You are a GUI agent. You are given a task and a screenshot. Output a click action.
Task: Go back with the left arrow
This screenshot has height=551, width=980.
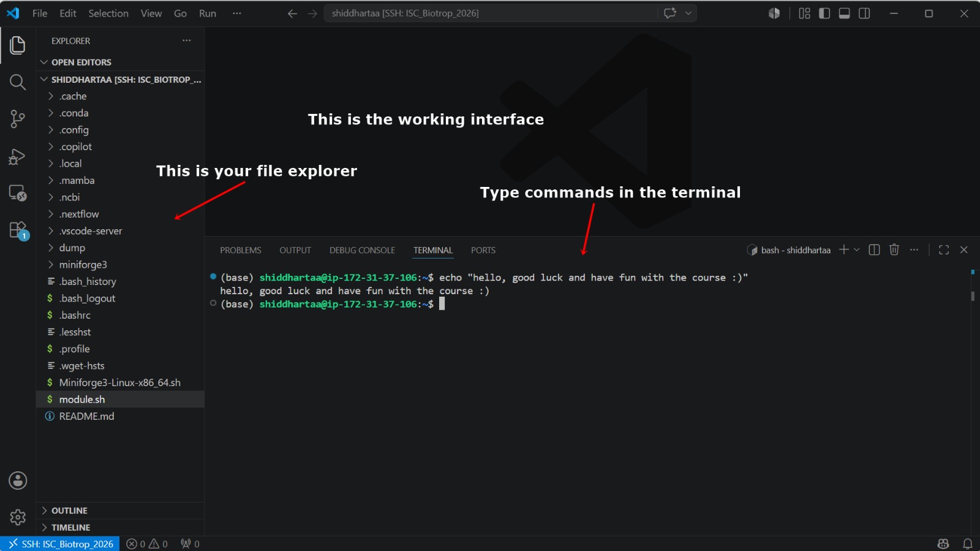point(292,13)
